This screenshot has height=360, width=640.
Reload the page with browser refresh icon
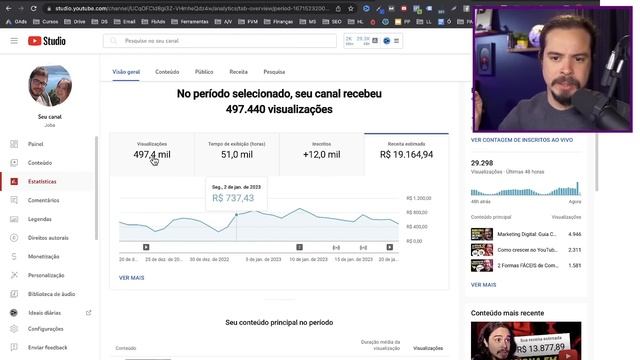pyautogui.click(x=33, y=8)
